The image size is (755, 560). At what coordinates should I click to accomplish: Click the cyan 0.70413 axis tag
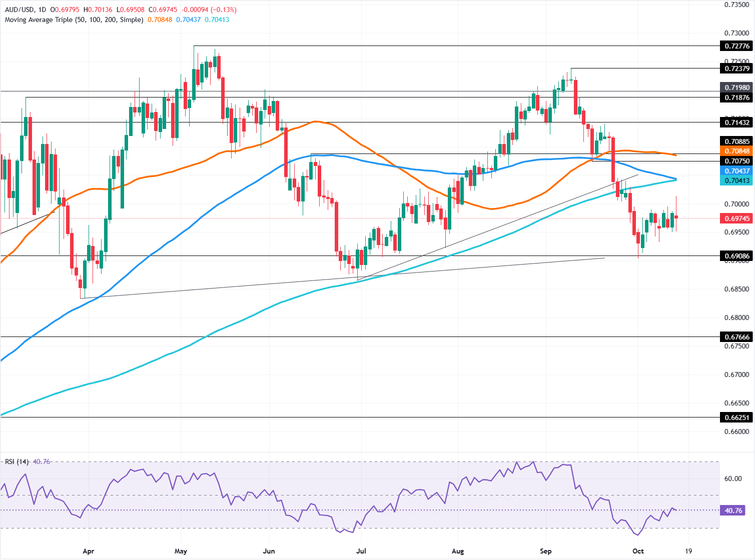pyautogui.click(x=737, y=180)
